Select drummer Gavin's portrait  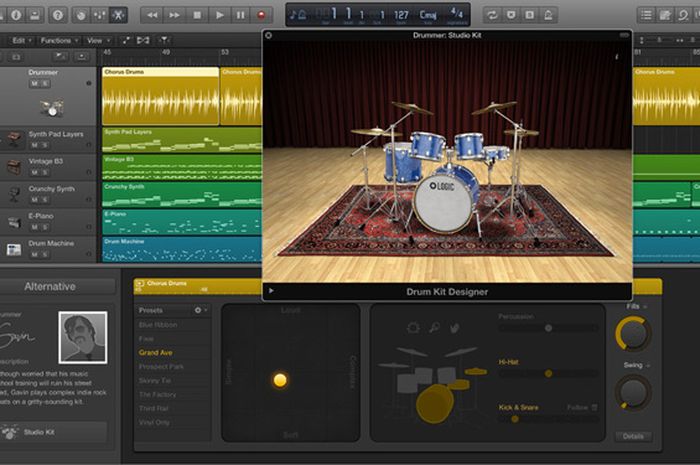83,337
